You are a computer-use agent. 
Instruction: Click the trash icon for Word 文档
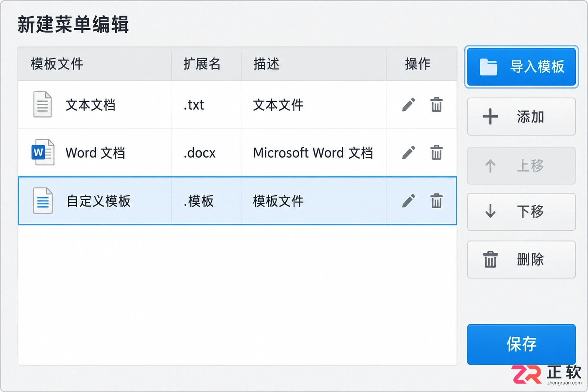[x=437, y=153]
